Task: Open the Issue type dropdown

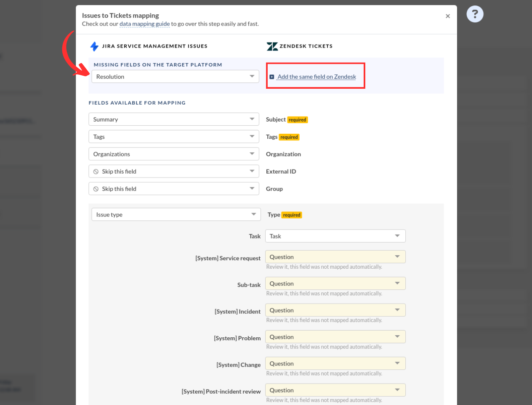Action: tap(176, 214)
